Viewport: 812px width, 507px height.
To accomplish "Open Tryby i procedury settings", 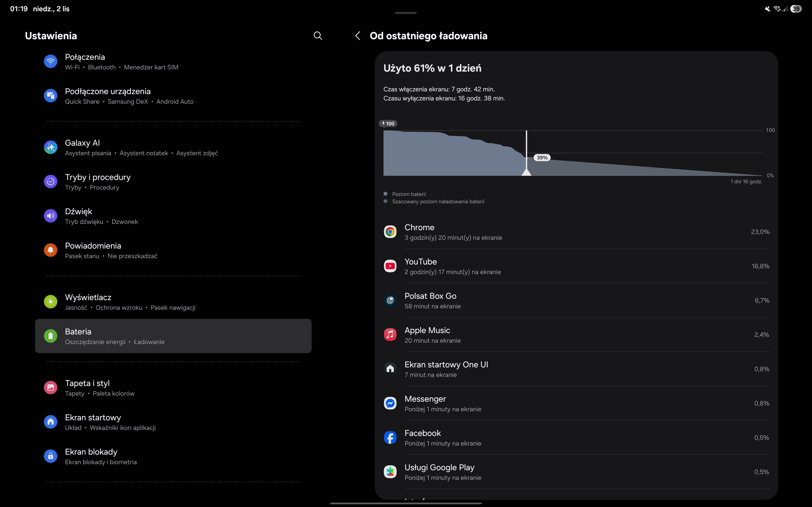I will point(173,182).
